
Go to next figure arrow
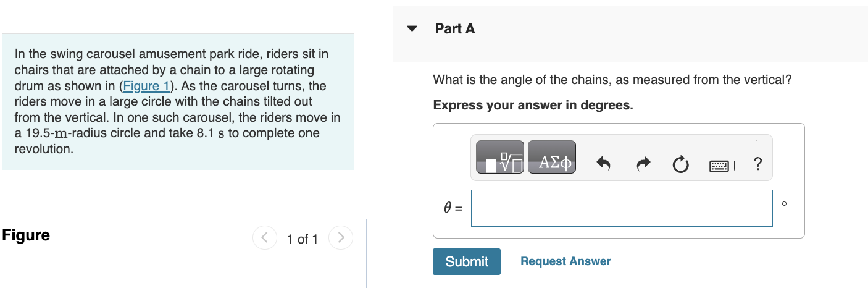tap(340, 237)
